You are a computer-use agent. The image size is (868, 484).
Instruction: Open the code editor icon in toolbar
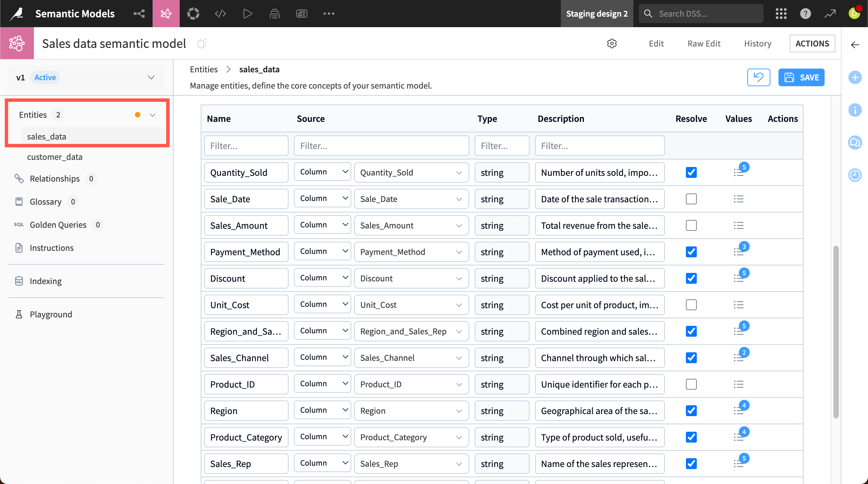point(220,14)
